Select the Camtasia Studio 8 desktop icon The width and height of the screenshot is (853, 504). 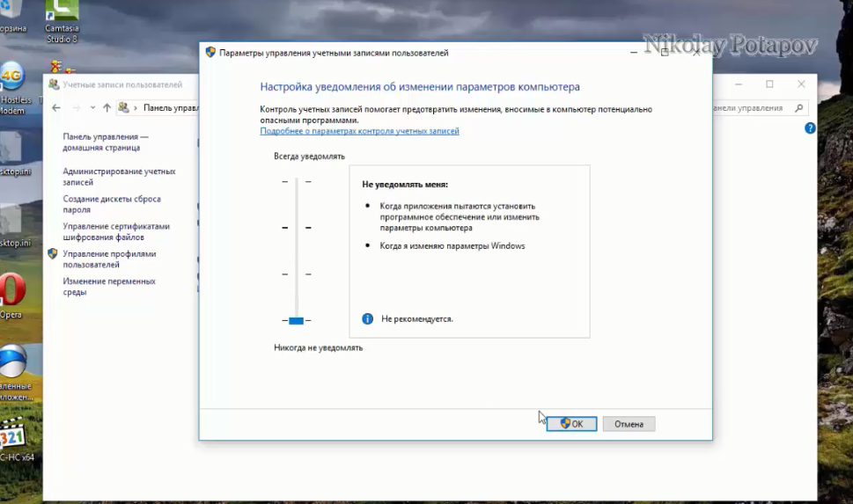click(62, 22)
